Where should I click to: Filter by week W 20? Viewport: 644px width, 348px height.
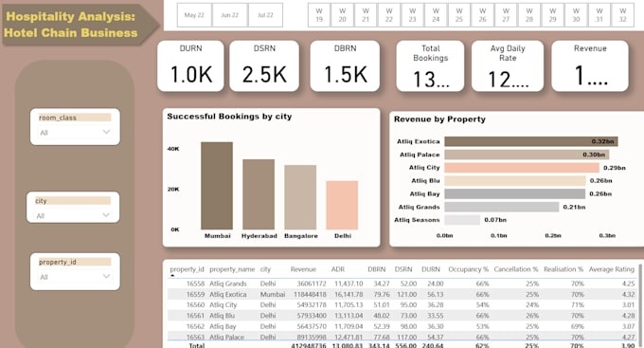(x=343, y=15)
